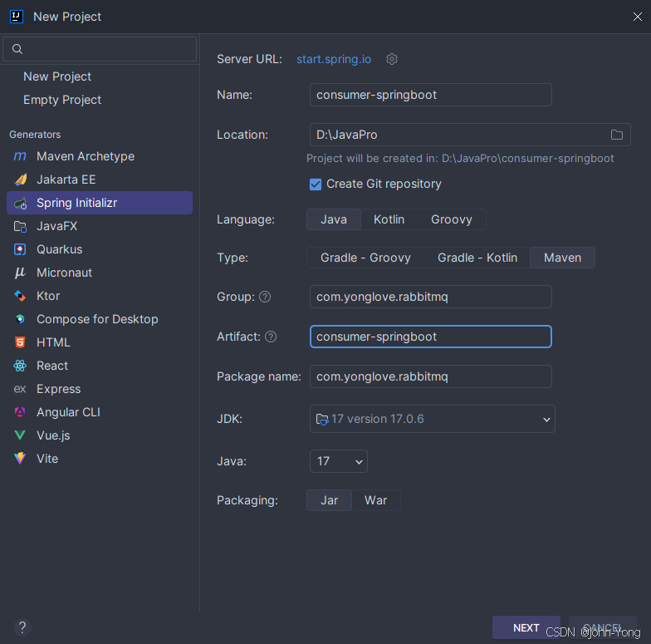Click the NEXT button

coord(526,627)
